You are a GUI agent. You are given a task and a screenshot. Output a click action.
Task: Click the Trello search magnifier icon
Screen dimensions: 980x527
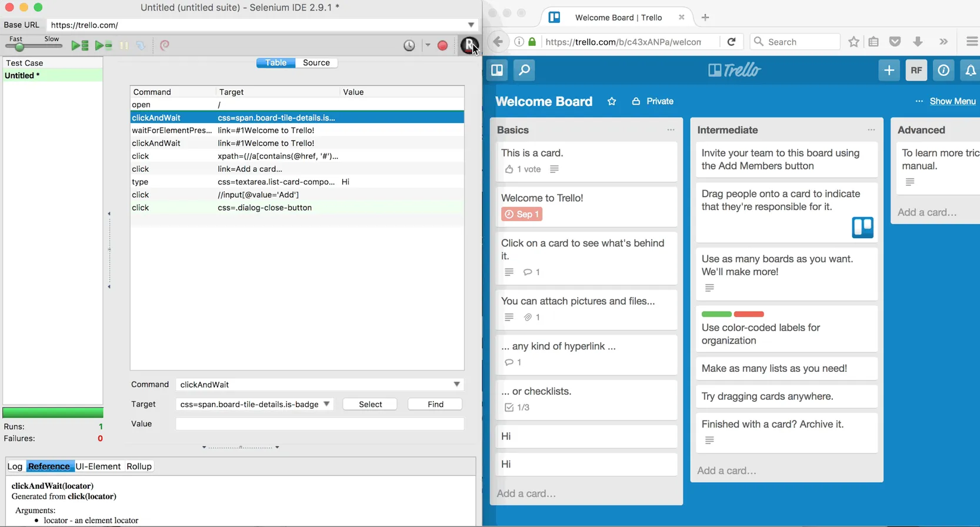coord(524,71)
